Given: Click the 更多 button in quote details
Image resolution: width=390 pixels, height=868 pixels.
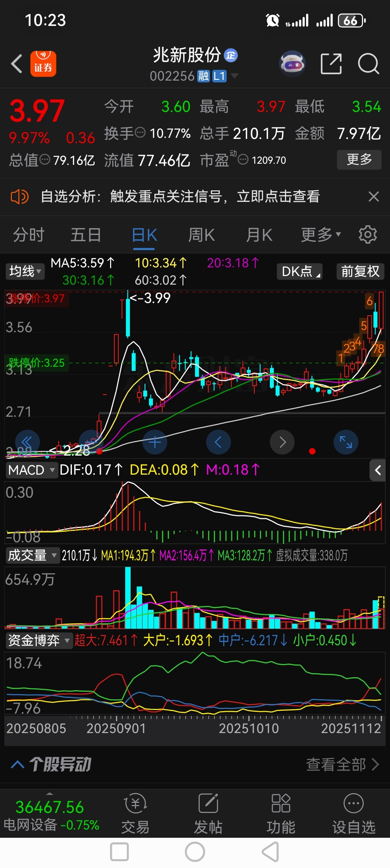Looking at the screenshot, I should [359, 159].
